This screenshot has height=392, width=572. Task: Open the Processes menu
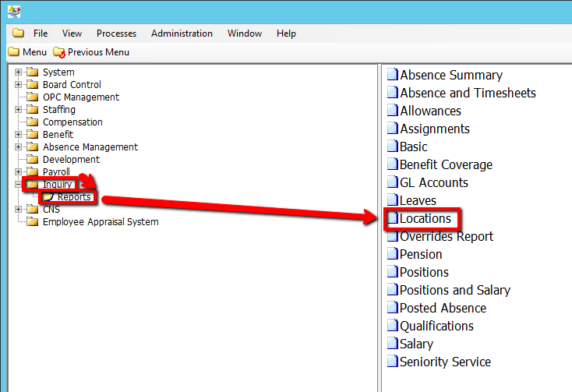116,34
